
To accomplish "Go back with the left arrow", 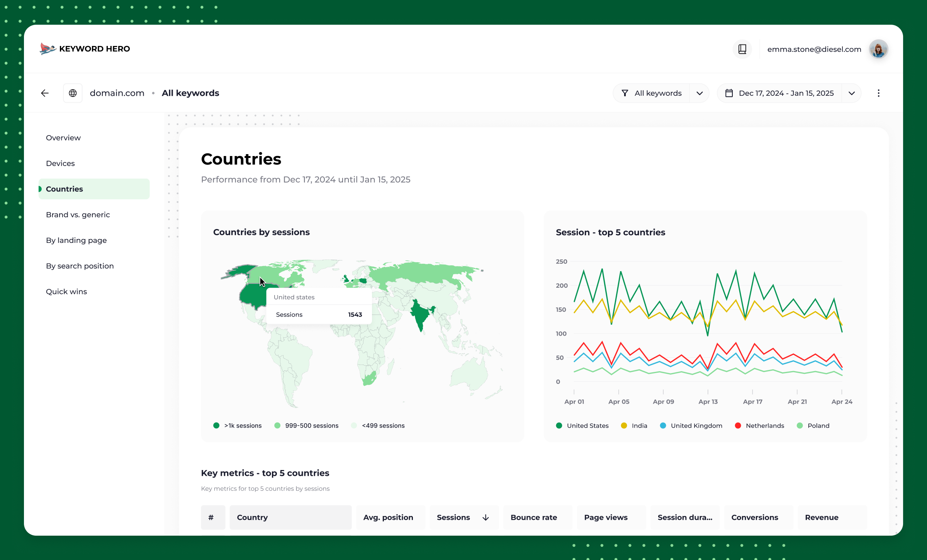I will pyautogui.click(x=45, y=93).
